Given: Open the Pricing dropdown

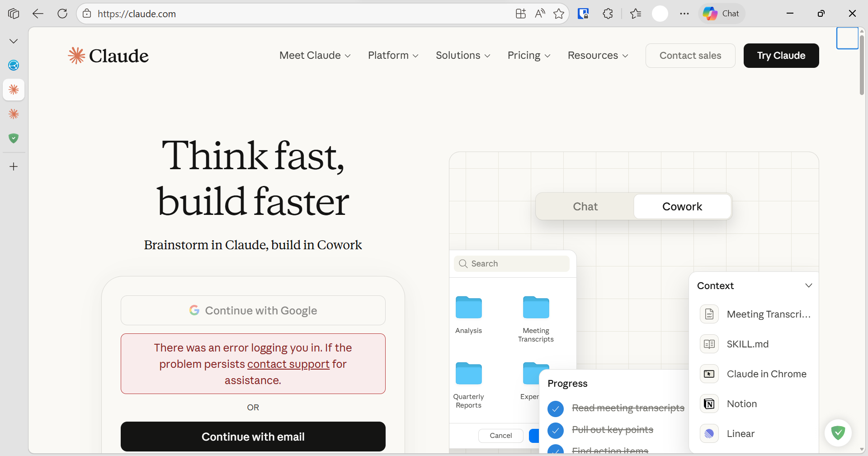Looking at the screenshot, I should pyautogui.click(x=528, y=55).
